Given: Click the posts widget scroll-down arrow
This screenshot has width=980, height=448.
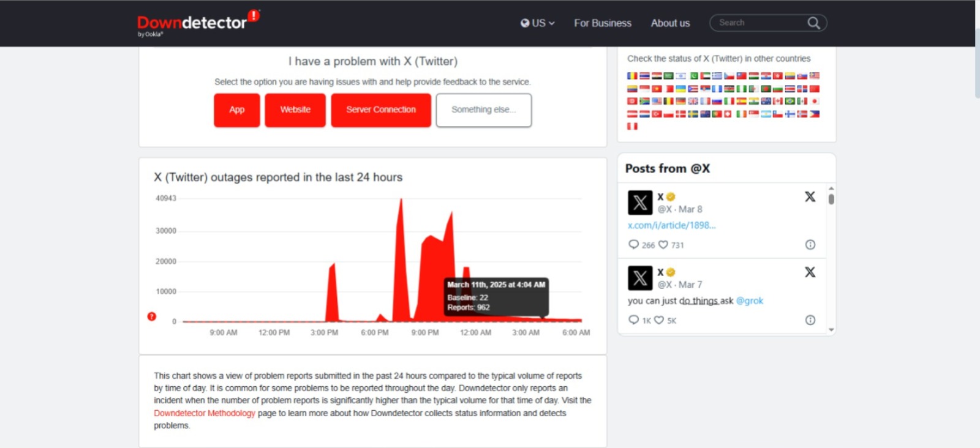Looking at the screenshot, I should point(831,329).
